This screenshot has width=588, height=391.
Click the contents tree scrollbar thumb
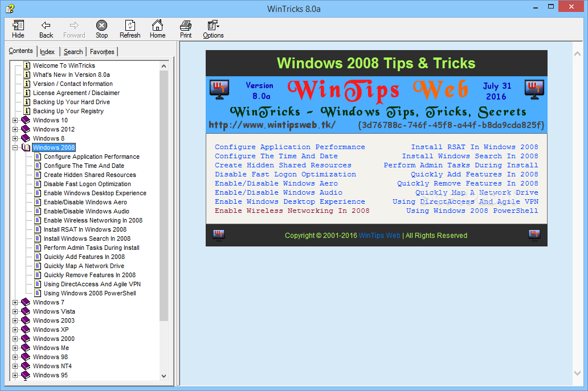tap(164, 196)
